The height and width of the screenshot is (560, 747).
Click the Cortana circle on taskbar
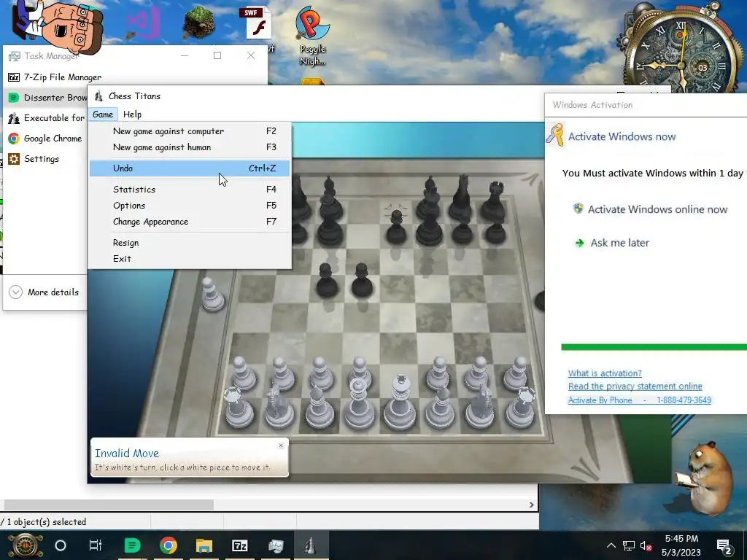[61, 545]
